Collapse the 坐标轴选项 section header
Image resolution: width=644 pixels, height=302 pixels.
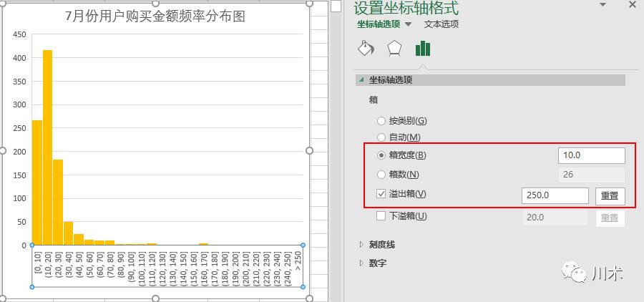click(x=361, y=80)
